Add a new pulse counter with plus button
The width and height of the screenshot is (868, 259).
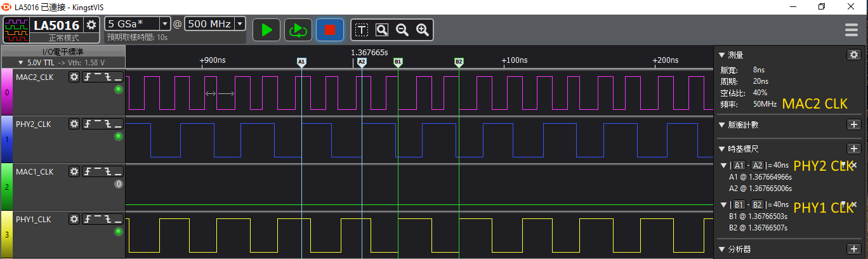854,124
